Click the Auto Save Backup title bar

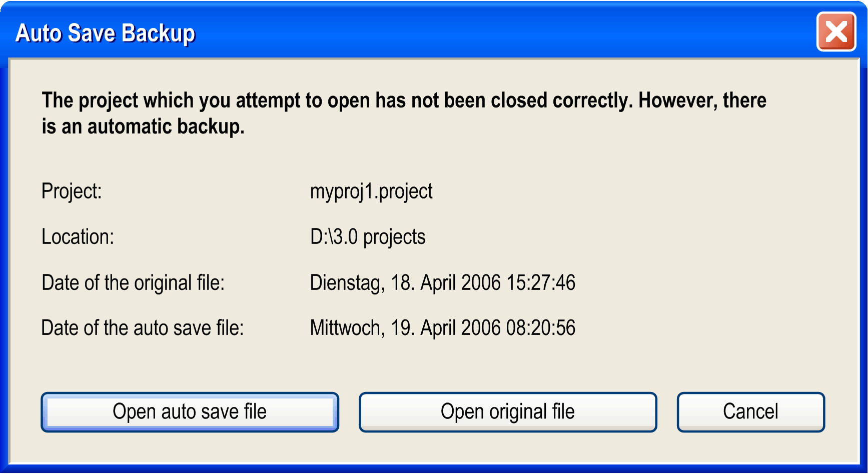click(x=434, y=33)
